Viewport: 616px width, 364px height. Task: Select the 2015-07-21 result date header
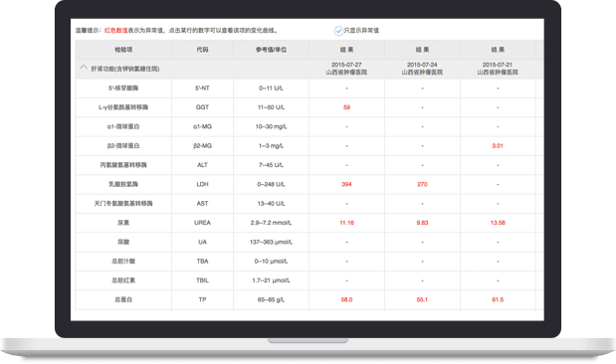tap(498, 69)
